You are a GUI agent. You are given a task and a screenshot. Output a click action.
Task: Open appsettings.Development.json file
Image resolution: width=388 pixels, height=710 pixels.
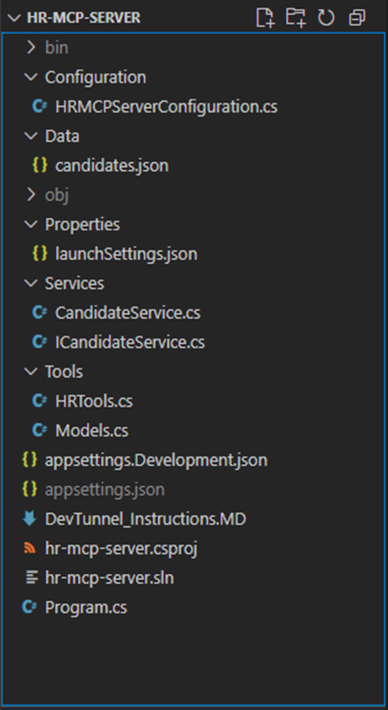tap(156, 460)
